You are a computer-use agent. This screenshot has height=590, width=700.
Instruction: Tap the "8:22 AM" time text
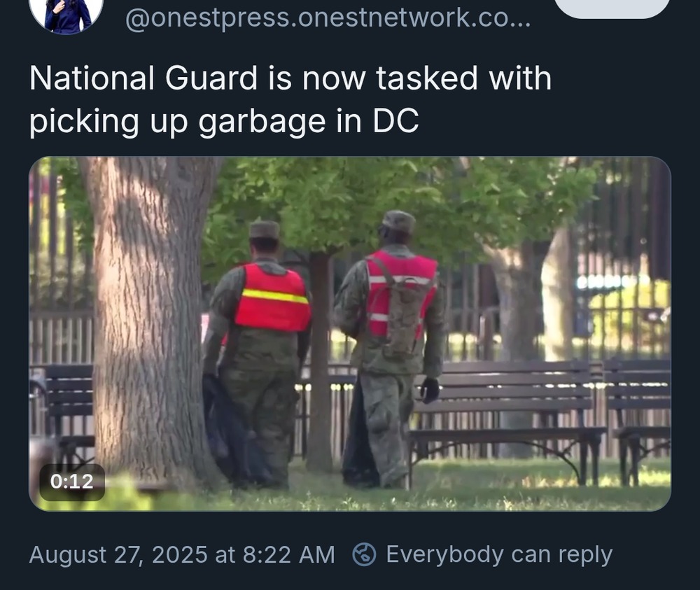tap(289, 555)
